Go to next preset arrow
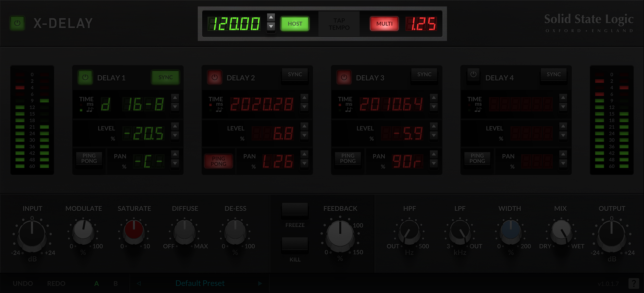Image resolution: width=644 pixels, height=293 pixels. coord(260,283)
